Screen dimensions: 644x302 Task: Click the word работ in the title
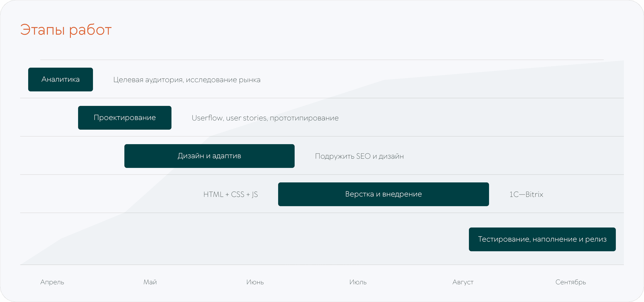(90, 30)
